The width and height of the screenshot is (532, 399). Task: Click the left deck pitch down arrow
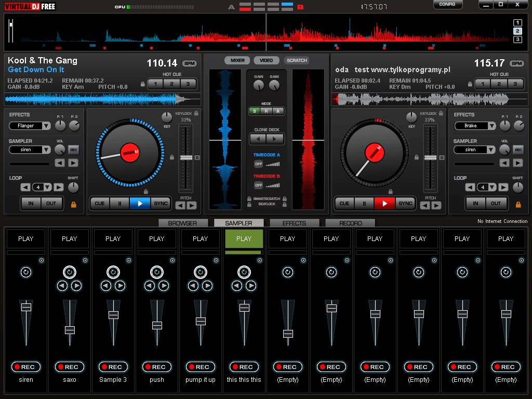point(180,205)
